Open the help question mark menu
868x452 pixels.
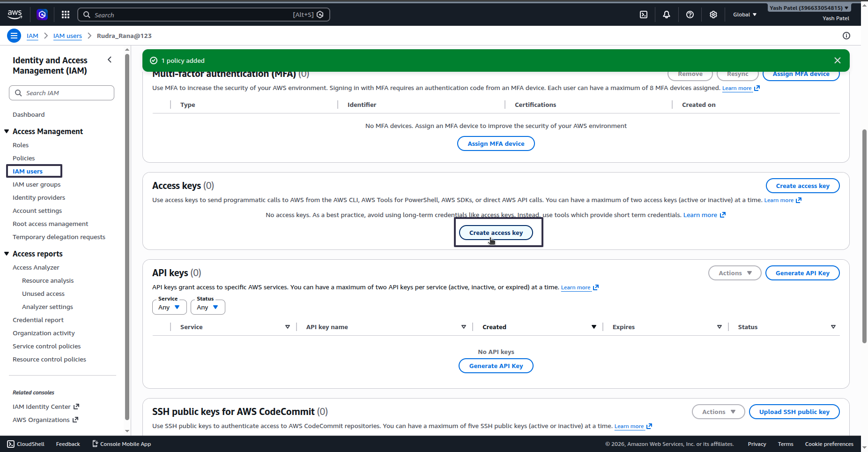690,15
